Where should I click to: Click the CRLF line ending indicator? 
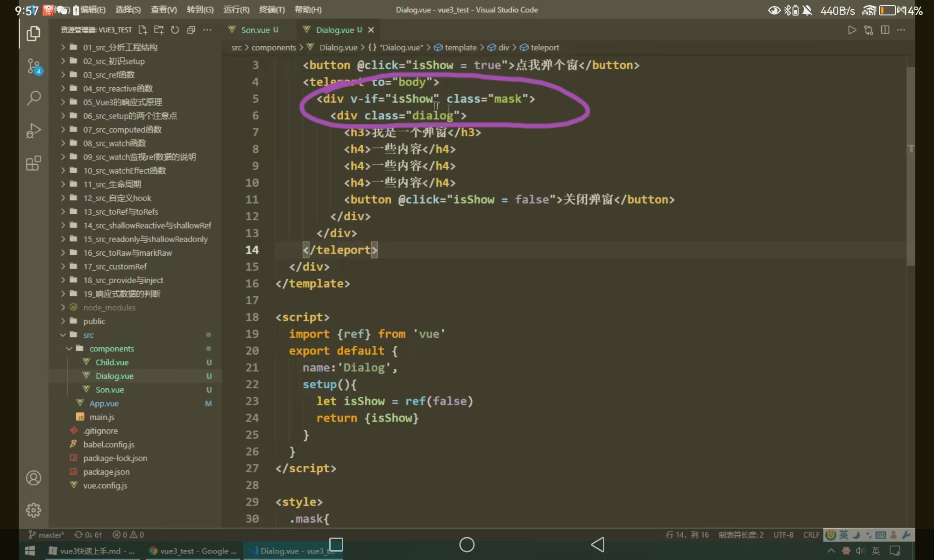[811, 535]
